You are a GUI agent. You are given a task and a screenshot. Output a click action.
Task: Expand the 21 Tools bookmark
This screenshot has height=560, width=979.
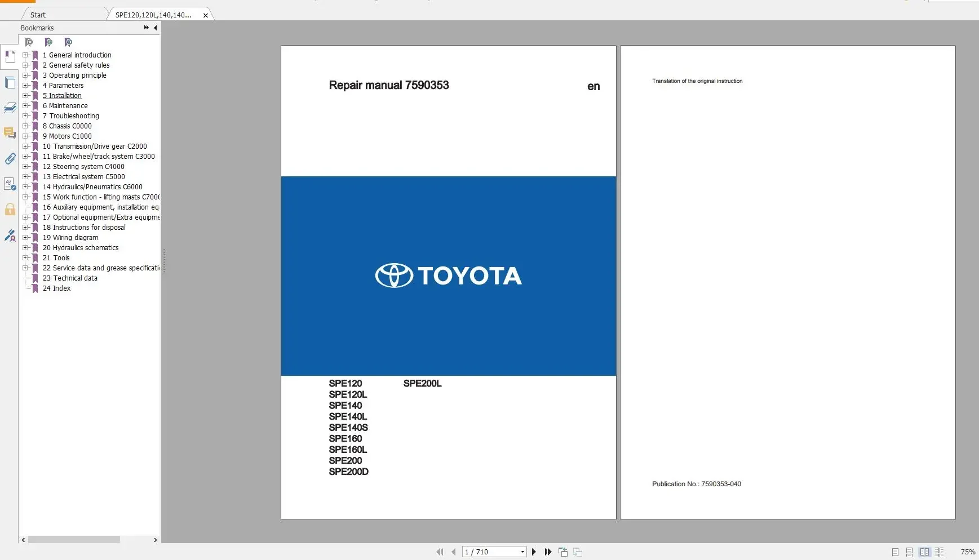(25, 258)
